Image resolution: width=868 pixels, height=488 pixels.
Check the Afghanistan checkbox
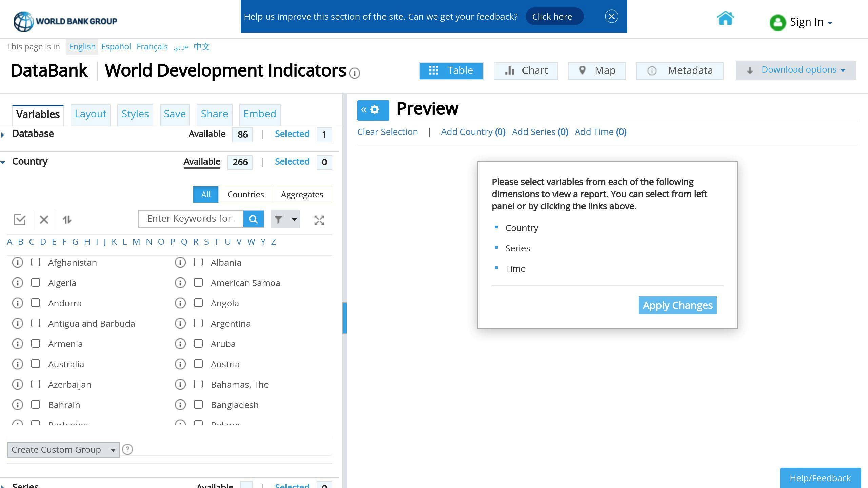pos(36,262)
